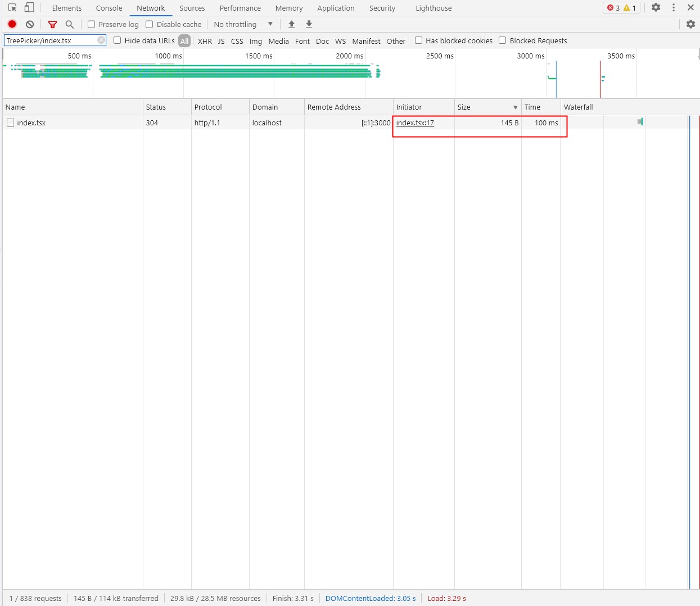Viewport: 700px width, 606px height.
Task: Sort by the Domain column header
Action: tap(277, 107)
